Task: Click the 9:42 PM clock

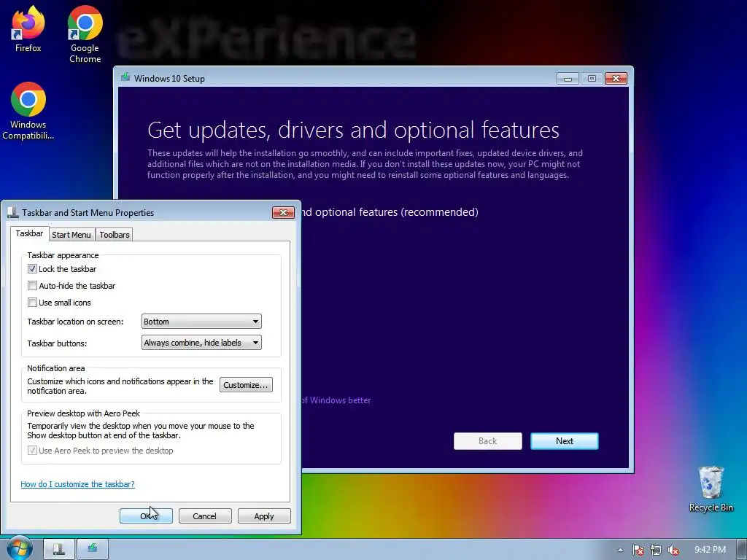Action: coord(710,550)
